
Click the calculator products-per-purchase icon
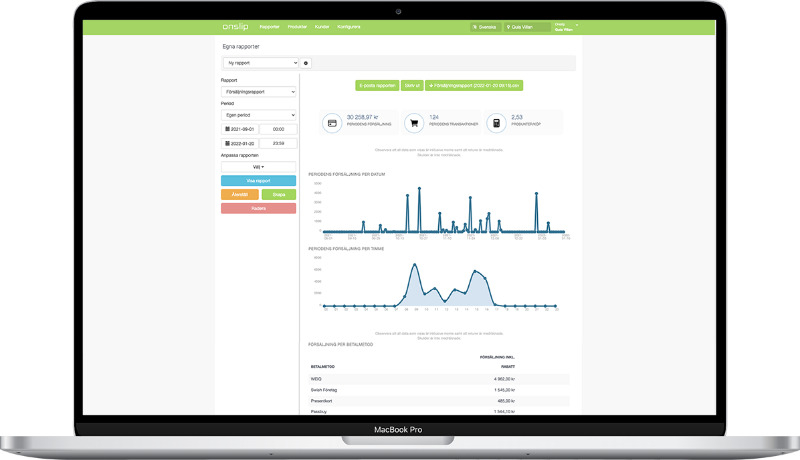(x=496, y=123)
